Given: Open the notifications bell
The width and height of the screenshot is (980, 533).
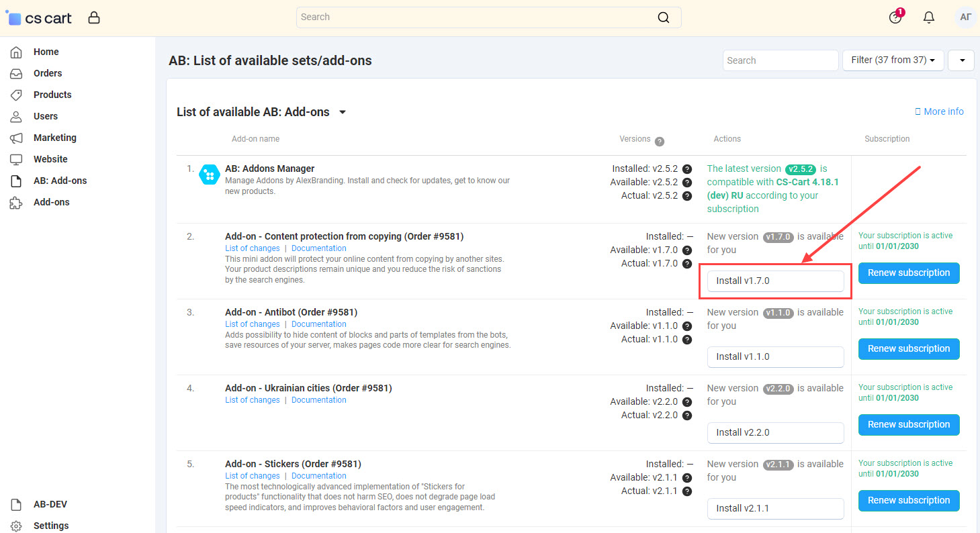Looking at the screenshot, I should [929, 17].
